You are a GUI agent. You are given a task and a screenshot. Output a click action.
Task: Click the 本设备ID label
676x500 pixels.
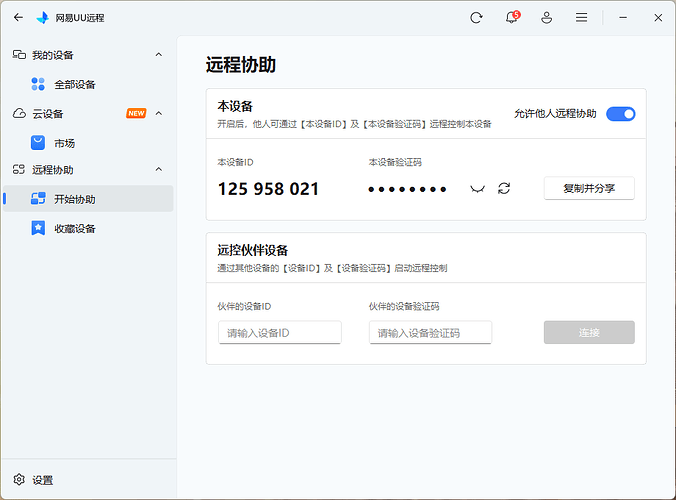235,162
